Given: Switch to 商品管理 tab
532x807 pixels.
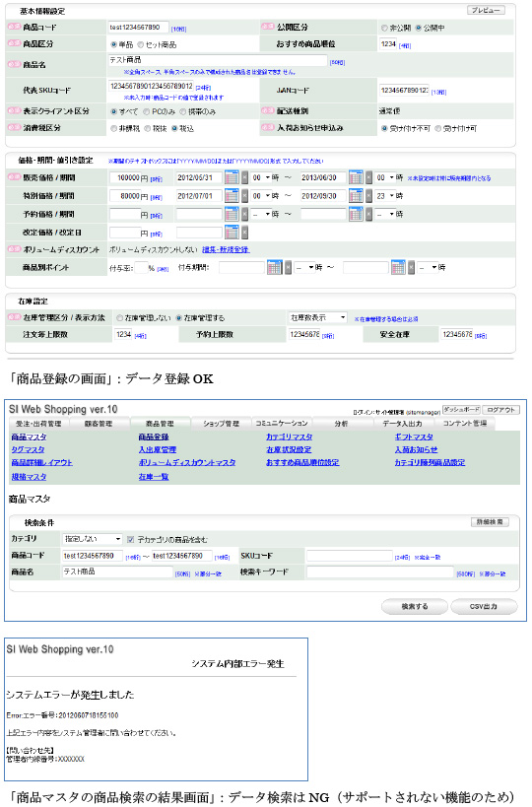Looking at the screenshot, I should [x=160, y=423].
